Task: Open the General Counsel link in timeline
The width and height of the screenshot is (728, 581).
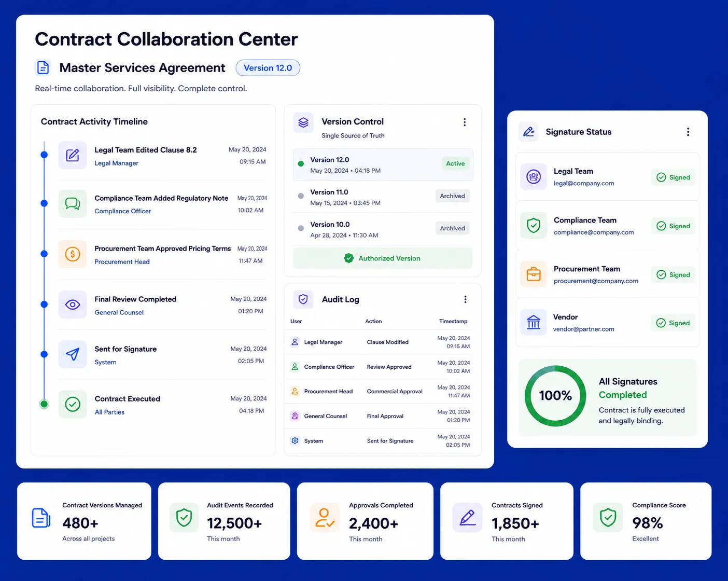Action: 119,312
